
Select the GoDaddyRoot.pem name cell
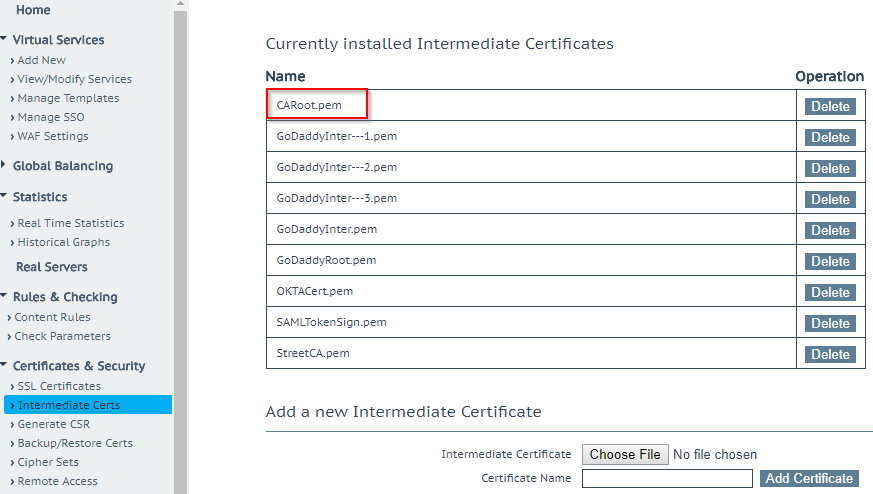(x=531, y=260)
